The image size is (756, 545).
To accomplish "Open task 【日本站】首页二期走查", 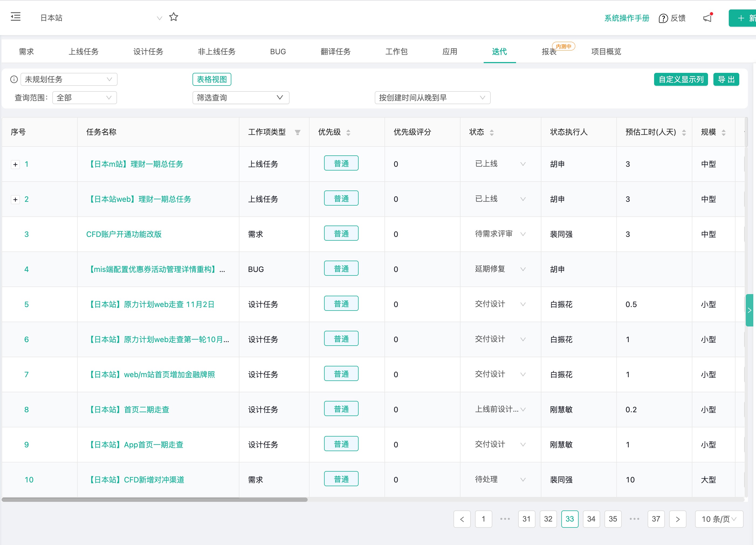I will (128, 409).
